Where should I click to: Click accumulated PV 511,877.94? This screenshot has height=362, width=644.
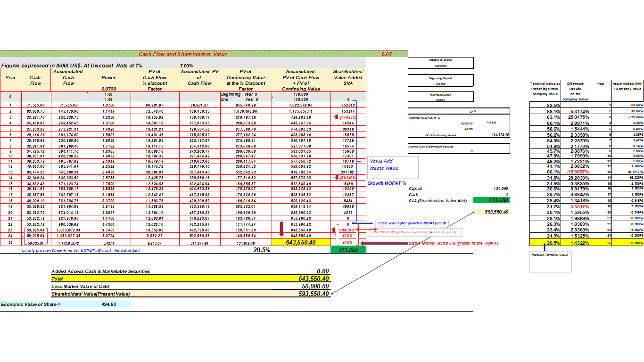click(199, 243)
